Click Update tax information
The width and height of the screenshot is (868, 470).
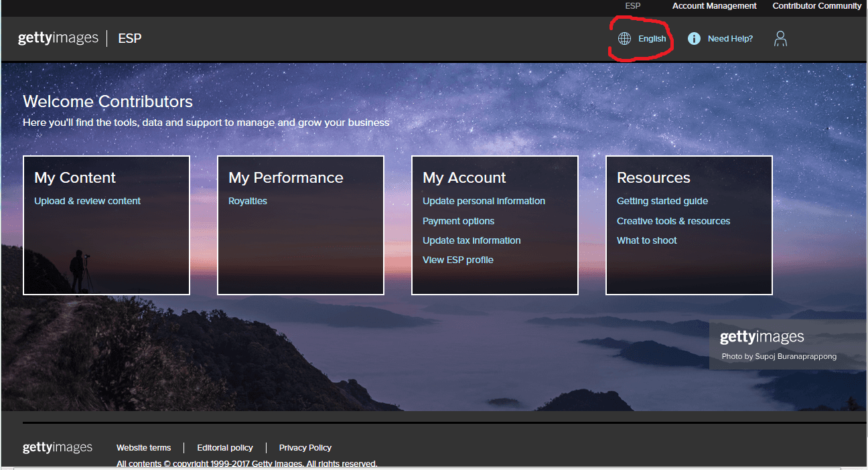click(x=472, y=240)
